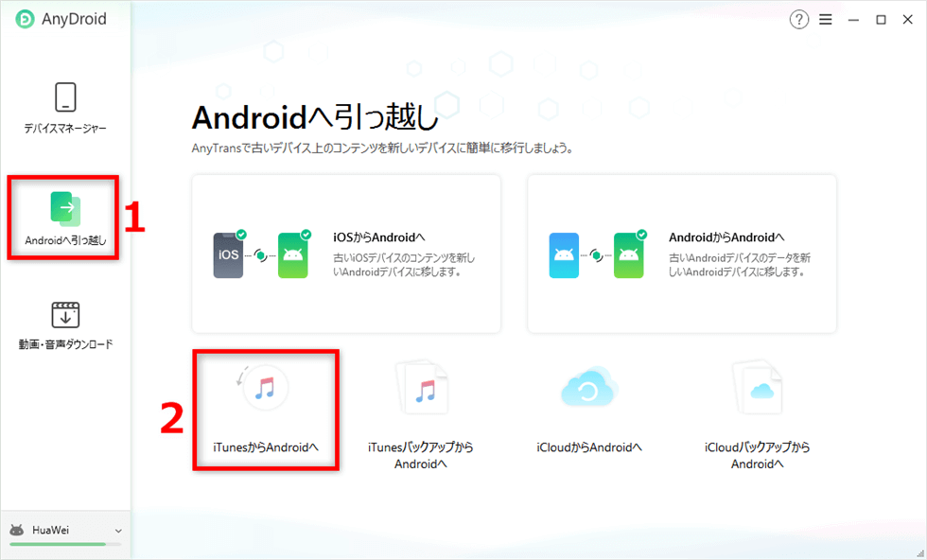The image size is (927, 560).
Task: Choose the AndroidからAndroidへ transfer card
Action: (682, 254)
